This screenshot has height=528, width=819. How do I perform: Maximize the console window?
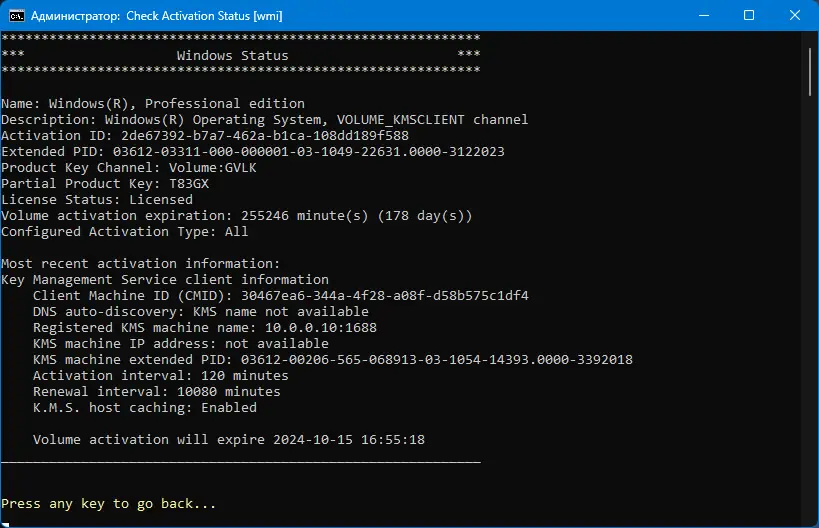pos(749,16)
